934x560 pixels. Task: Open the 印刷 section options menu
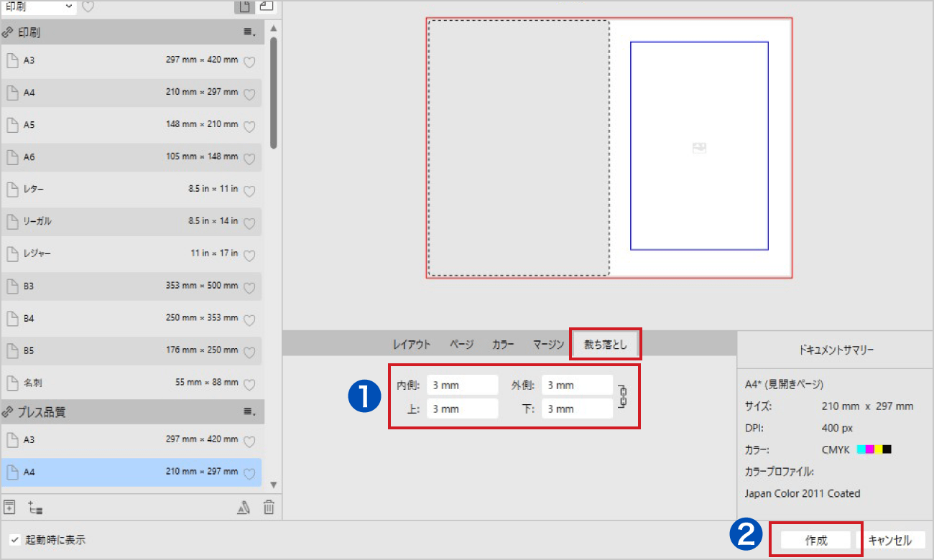tap(249, 32)
